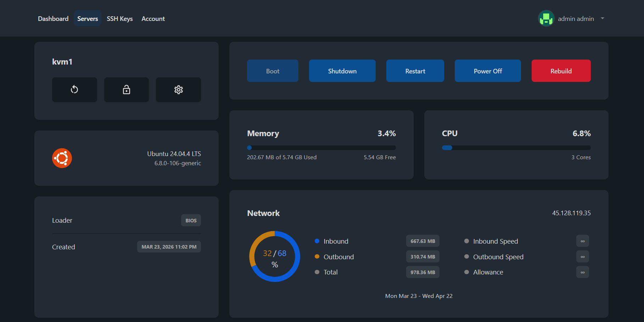Screen dimensions: 644x322
Task: Click the admin user avatar icon
Action: coord(546,18)
